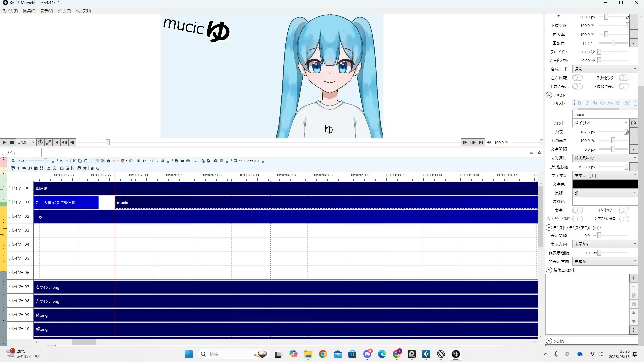
Task: Open the ファイル(F) menu
Action: [x=10, y=11]
